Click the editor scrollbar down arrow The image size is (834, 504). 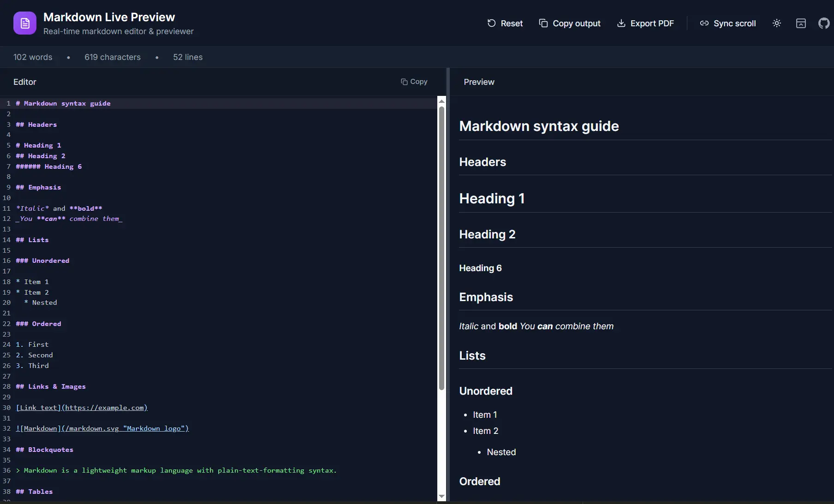441,497
